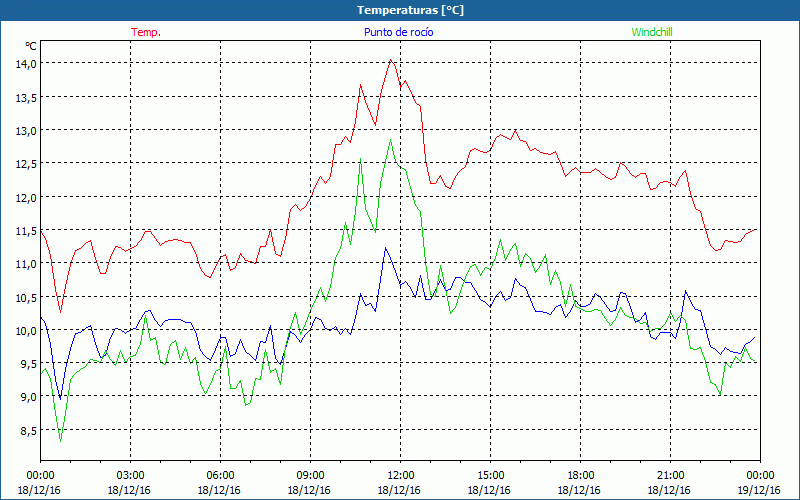Click the 14,0 y-axis value
The height and width of the screenshot is (500, 800).
(x=27, y=64)
